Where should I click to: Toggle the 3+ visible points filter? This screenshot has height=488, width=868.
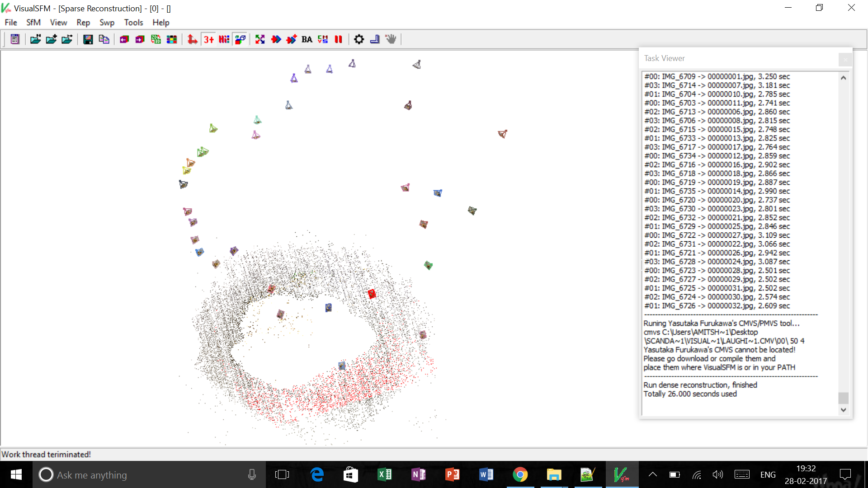click(x=208, y=39)
